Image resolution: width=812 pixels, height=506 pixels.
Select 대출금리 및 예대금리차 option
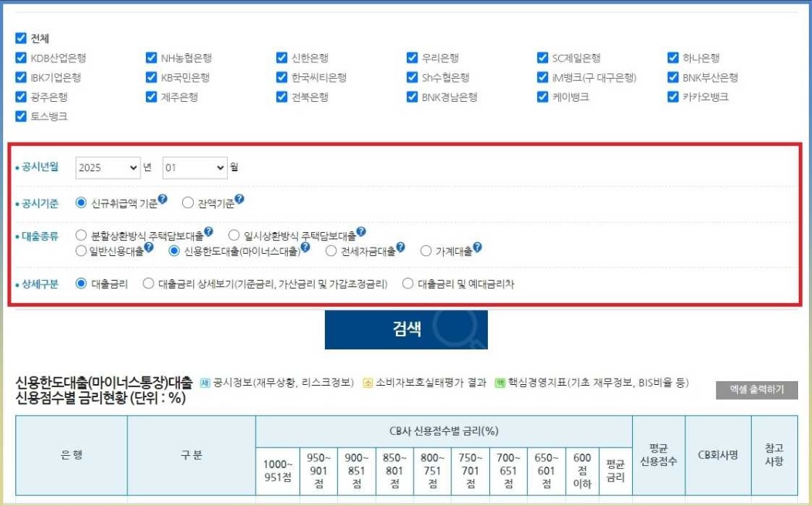tap(408, 282)
